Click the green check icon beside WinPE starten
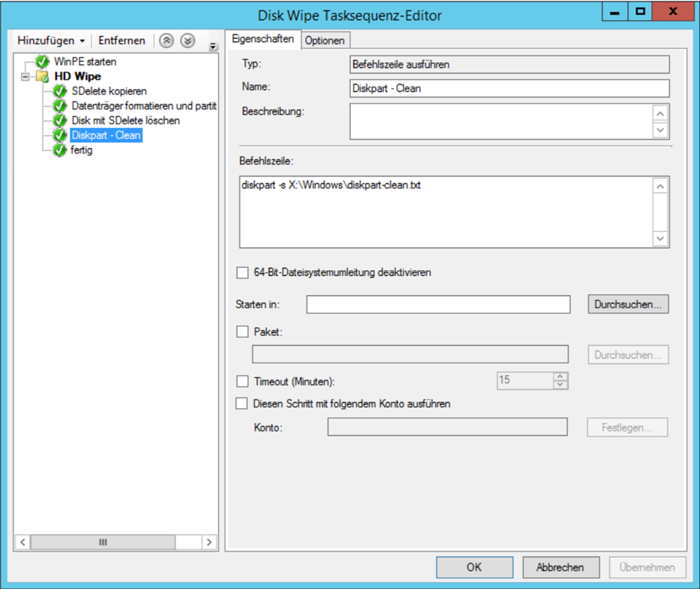Screen dimensions: 700x589 point(43,61)
